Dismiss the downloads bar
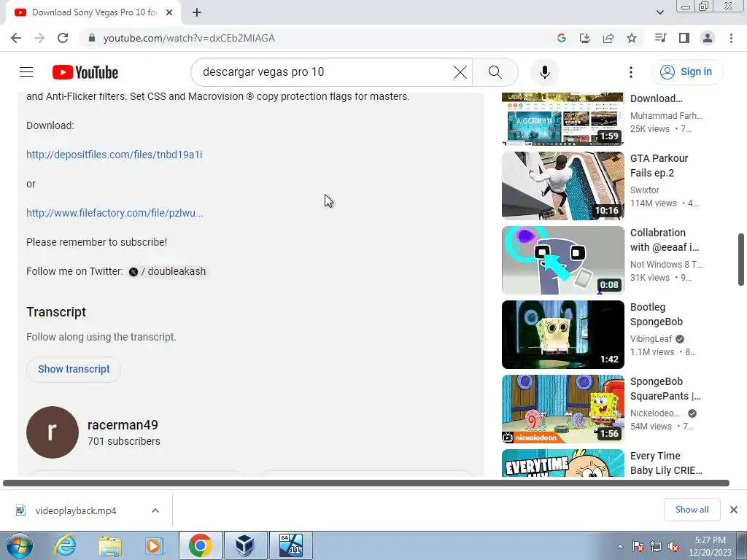This screenshot has width=747, height=560. [734, 510]
